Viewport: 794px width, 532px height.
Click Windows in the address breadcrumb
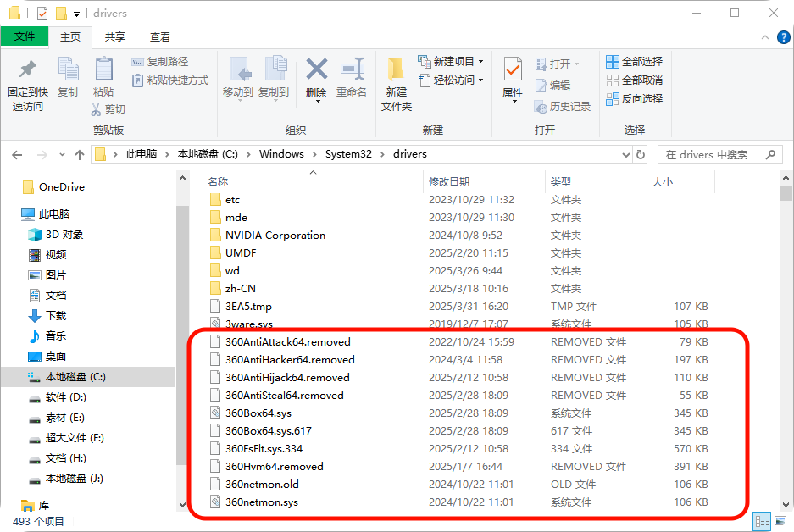[281, 154]
